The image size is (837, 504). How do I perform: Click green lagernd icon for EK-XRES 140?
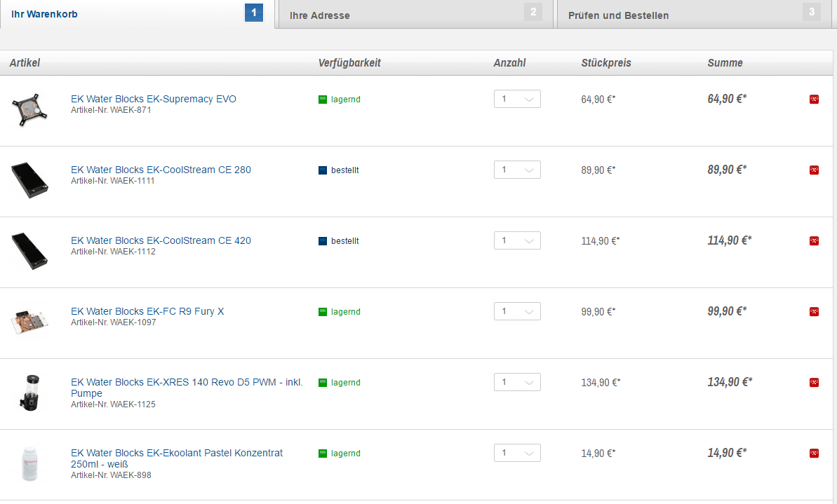pos(323,383)
